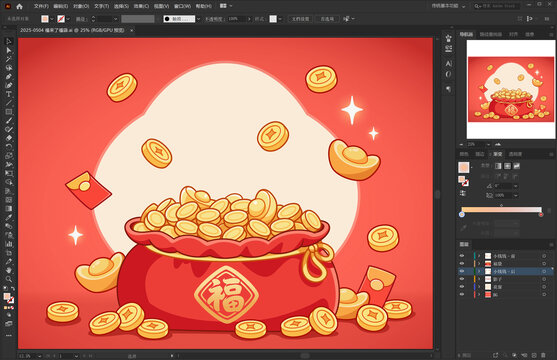This screenshot has width=557, height=360.
Task: Select the Type tool
Action: coord(9,94)
